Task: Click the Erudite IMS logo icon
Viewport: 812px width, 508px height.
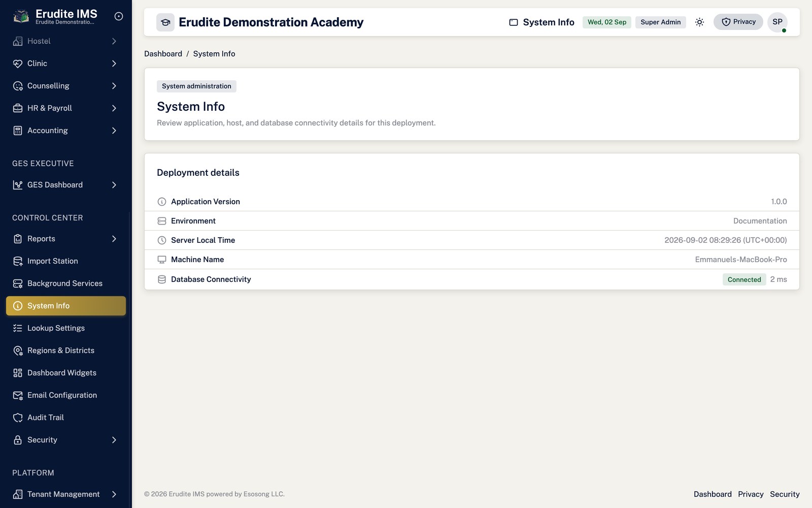Action: coord(21,16)
